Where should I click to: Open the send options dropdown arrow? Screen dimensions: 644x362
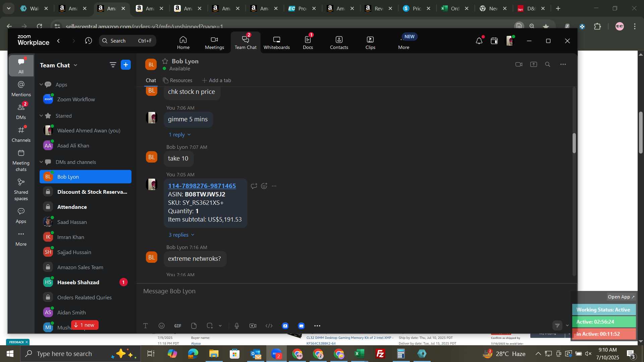pyautogui.click(x=567, y=325)
